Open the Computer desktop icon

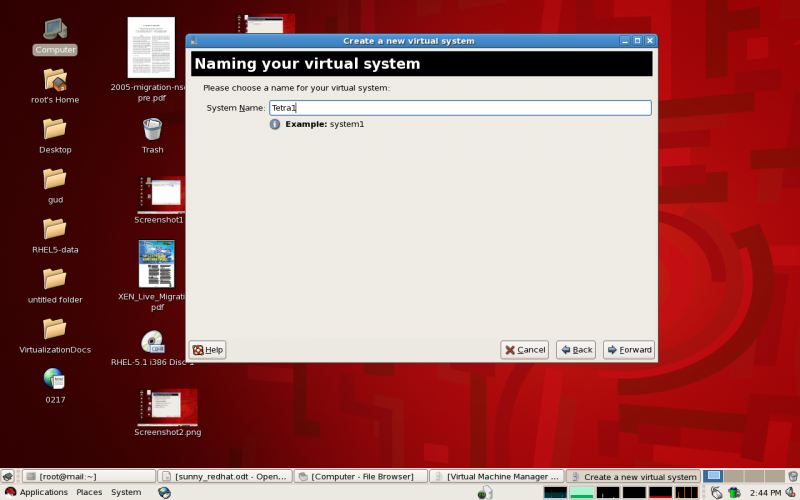(55, 30)
